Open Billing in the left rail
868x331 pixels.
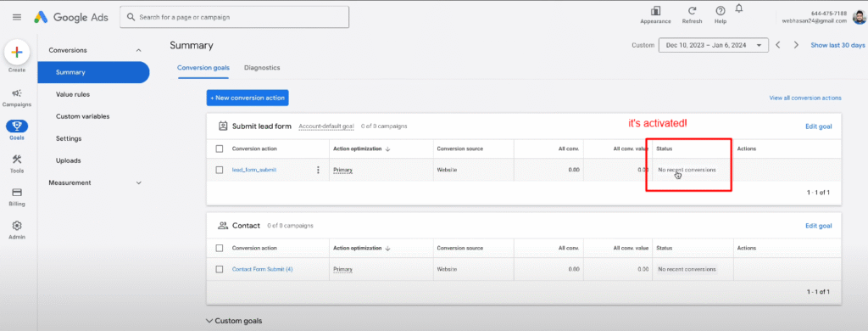pos(17,197)
